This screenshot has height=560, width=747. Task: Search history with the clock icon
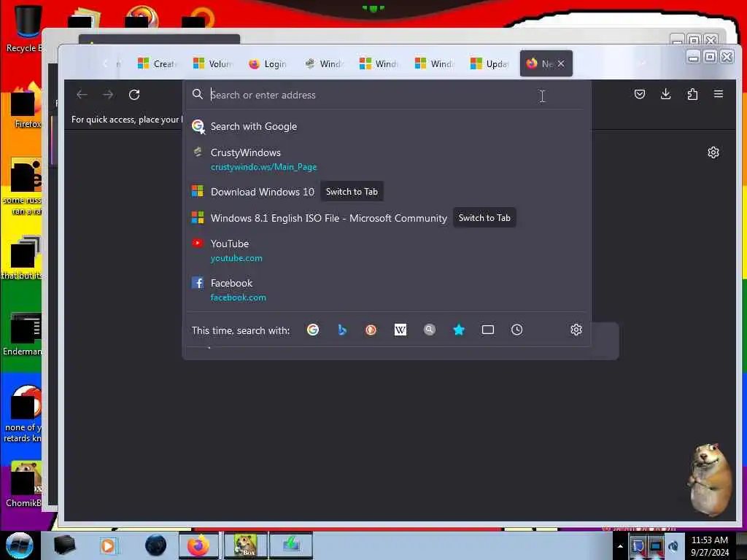pos(517,330)
